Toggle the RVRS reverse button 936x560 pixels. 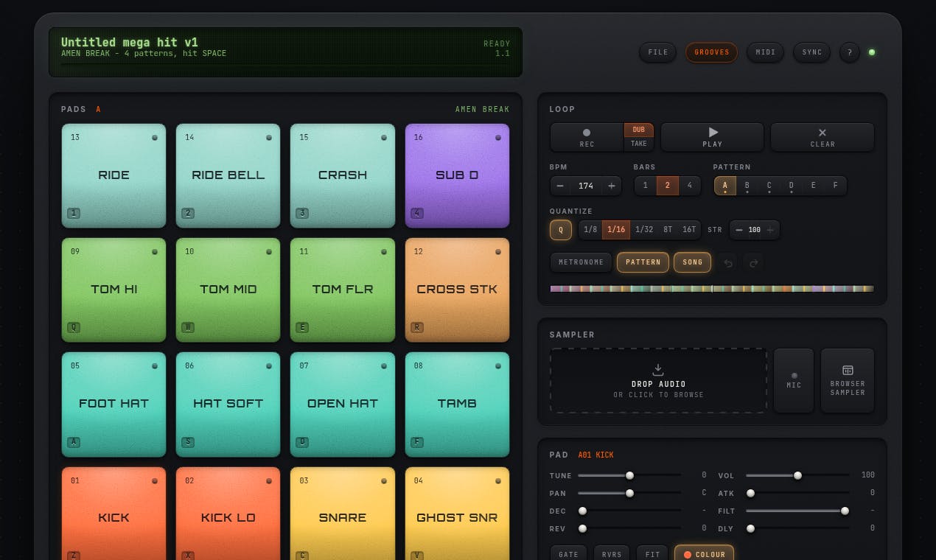(x=612, y=554)
